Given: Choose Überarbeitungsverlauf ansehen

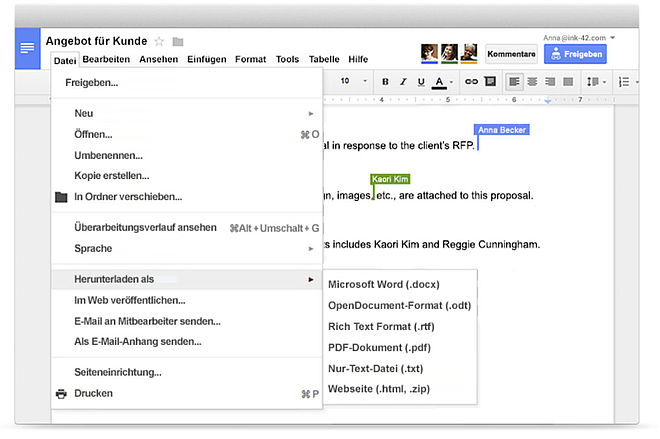Looking at the screenshot, I should tap(187, 228).
